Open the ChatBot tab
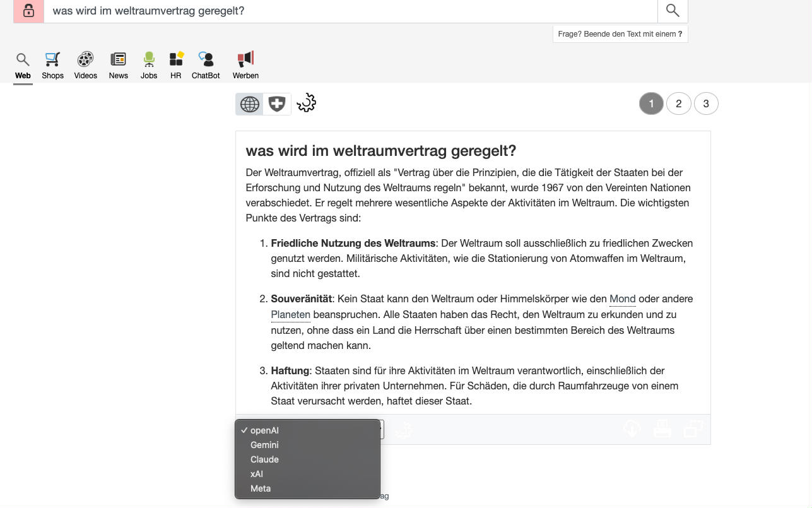The width and height of the screenshot is (812, 508). 206,66
